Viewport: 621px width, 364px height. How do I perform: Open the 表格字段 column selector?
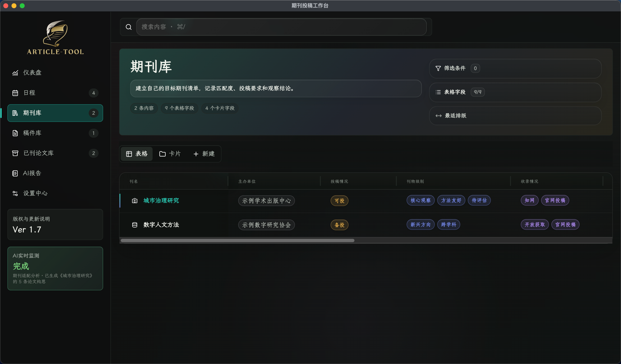click(x=515, y=92)
